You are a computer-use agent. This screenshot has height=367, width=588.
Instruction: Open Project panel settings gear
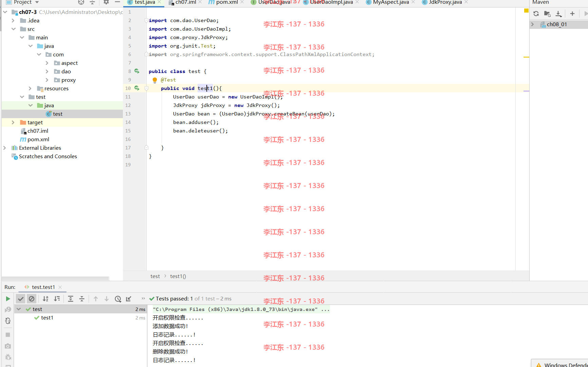point(106,2)
